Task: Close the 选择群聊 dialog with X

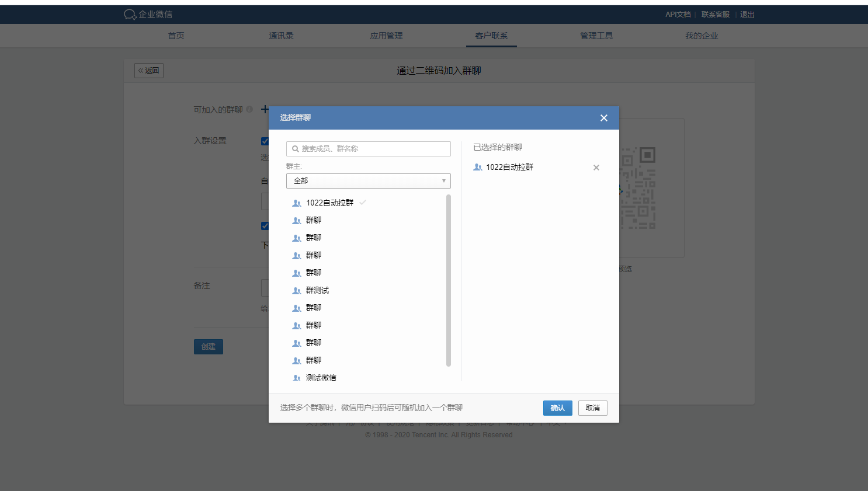Action: pyautogui.click(x=604, y=118)
